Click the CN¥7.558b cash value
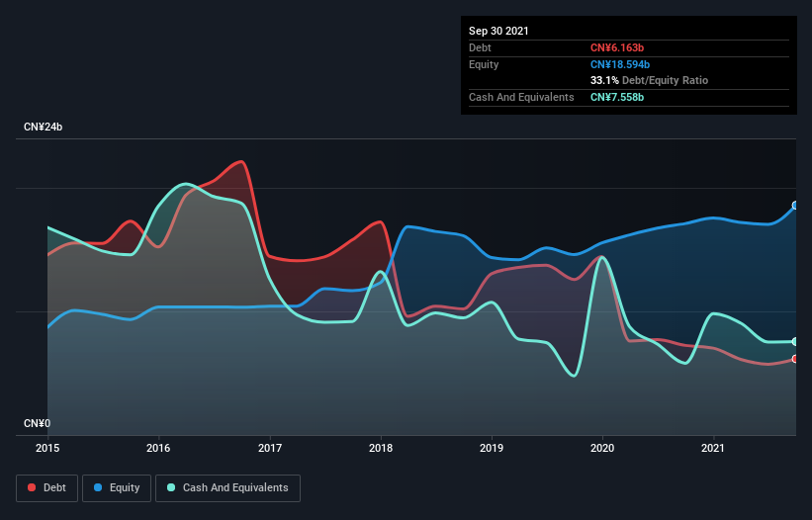The width and height of the screenshot is (812, 520). pyautogui.click(x=617, y=97)
